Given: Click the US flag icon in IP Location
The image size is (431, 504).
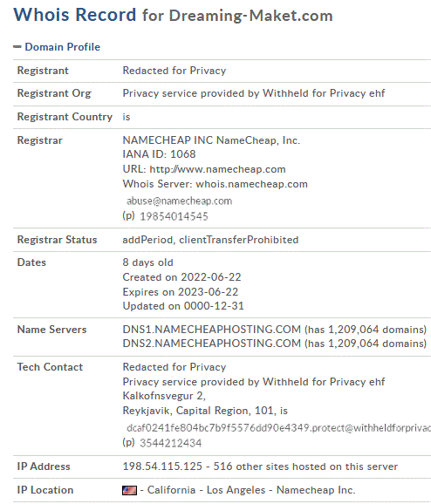Looking at the screenshot, I should click(x=129, y=490).
